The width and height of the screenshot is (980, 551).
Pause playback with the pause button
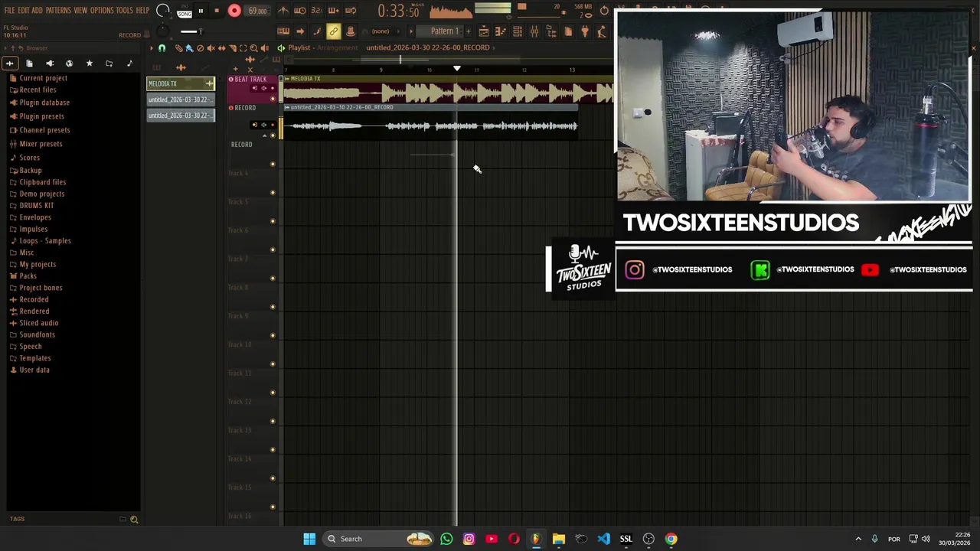(x=201, y=11)
